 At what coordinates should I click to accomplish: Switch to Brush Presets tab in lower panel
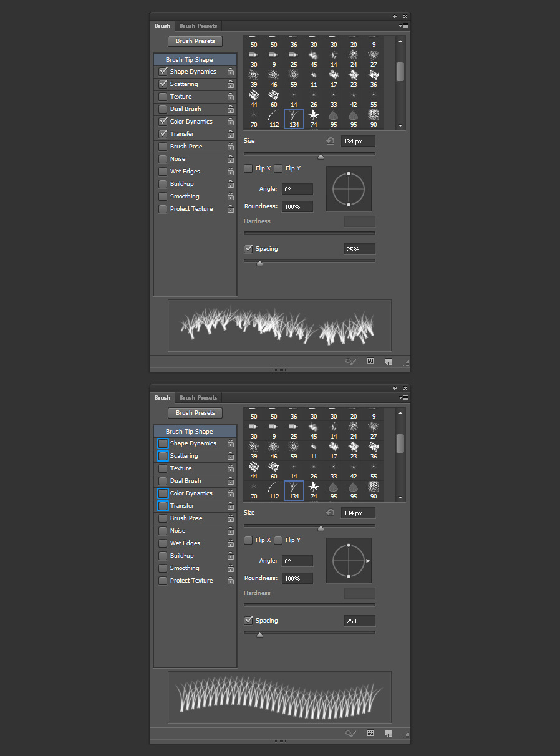tap(198, 398)
